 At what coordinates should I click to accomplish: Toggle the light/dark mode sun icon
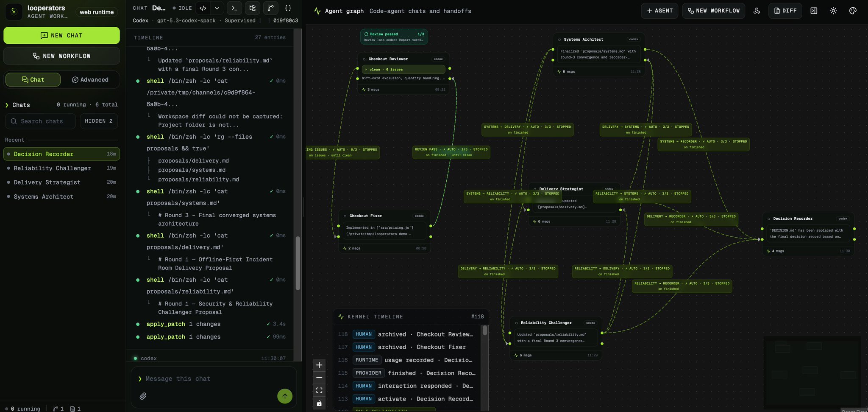click(833, 11)
